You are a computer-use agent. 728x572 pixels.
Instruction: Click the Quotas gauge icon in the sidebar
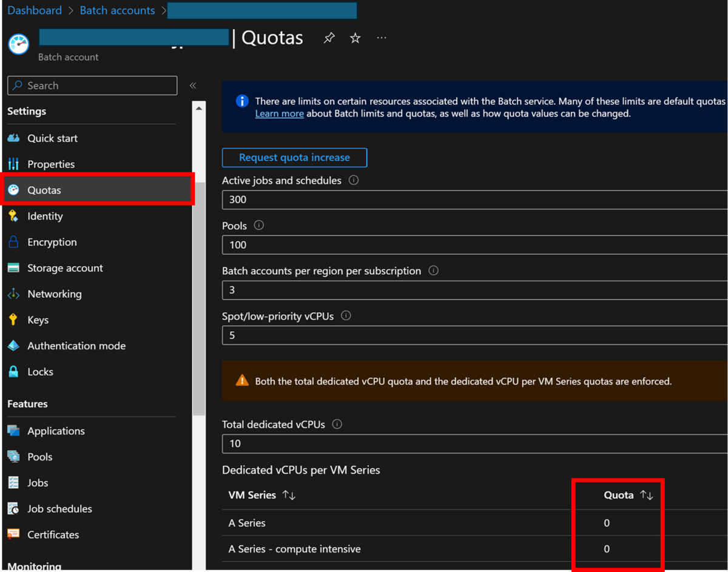(13, 190)
